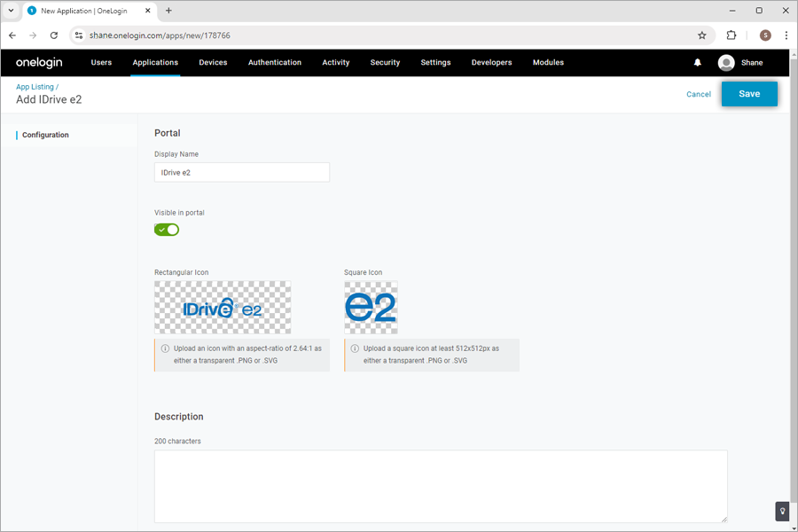Reload the page

53,35
